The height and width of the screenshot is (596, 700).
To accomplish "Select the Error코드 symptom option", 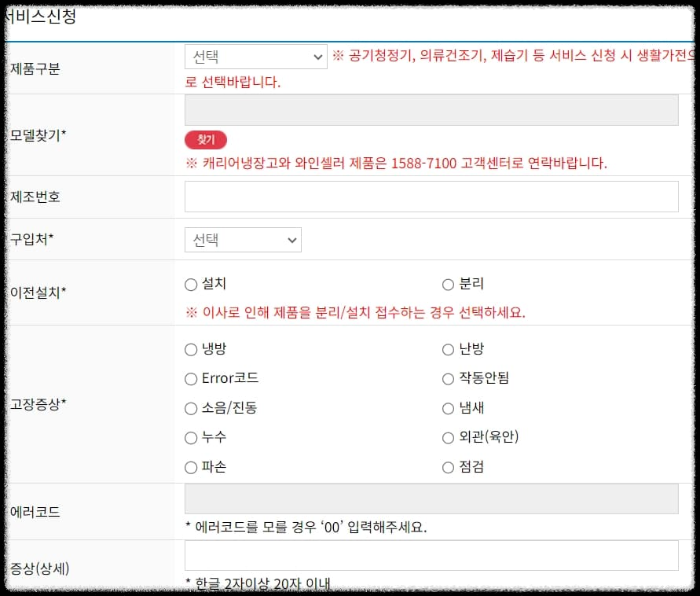I will pyautogui.click(x=191, y=378).
